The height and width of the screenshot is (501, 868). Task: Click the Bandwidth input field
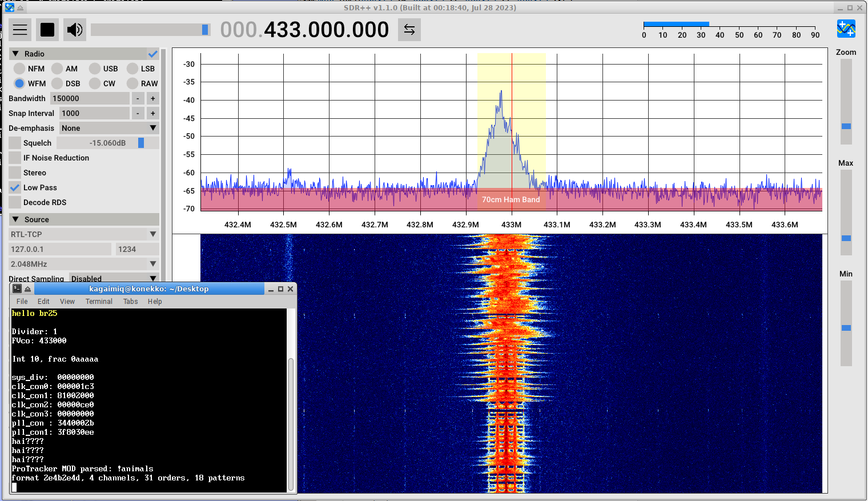pos(90,98)
